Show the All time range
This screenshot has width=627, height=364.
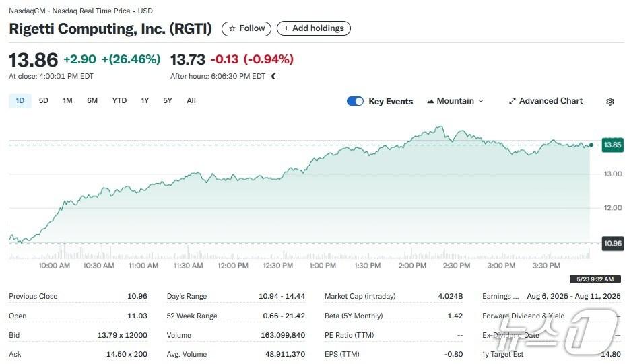pos(191,101)
